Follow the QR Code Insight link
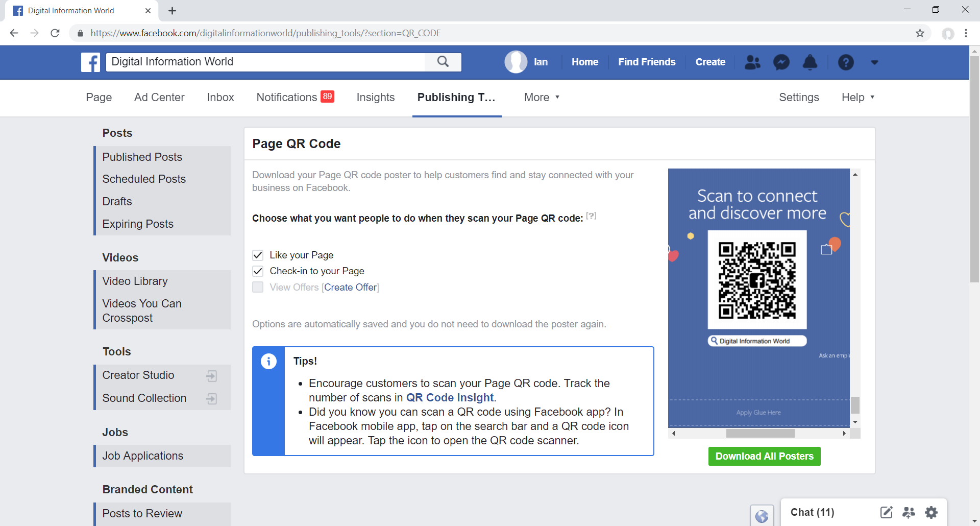 450,397
